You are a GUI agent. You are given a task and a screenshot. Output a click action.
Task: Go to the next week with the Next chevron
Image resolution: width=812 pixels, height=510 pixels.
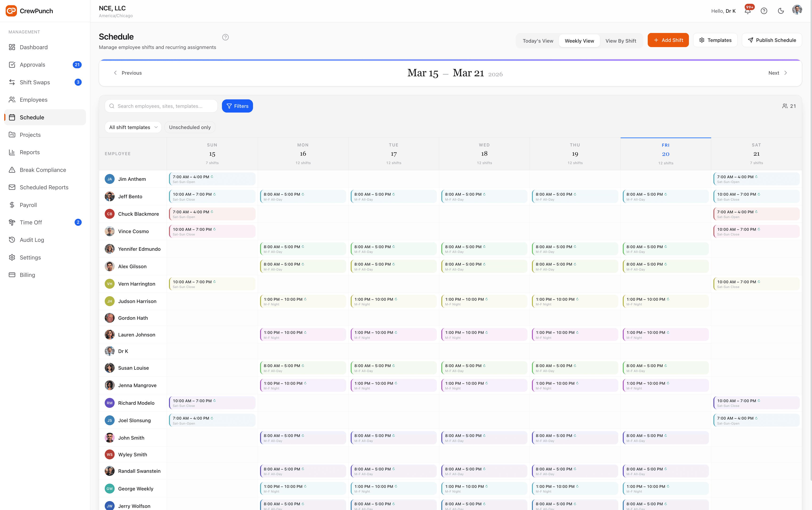tap(777, 73)
